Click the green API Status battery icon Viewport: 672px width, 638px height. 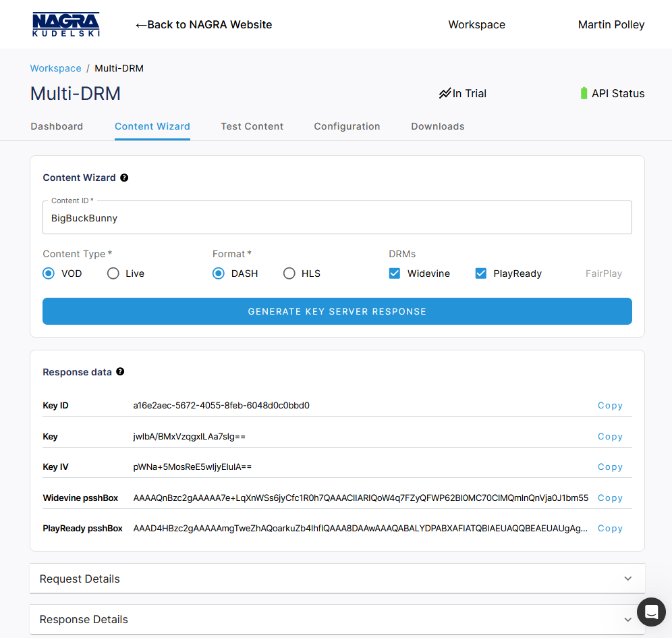584,94
